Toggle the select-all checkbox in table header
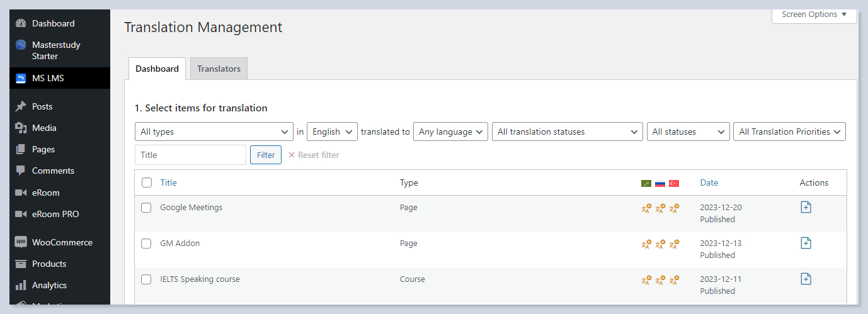 coord(146,182)
